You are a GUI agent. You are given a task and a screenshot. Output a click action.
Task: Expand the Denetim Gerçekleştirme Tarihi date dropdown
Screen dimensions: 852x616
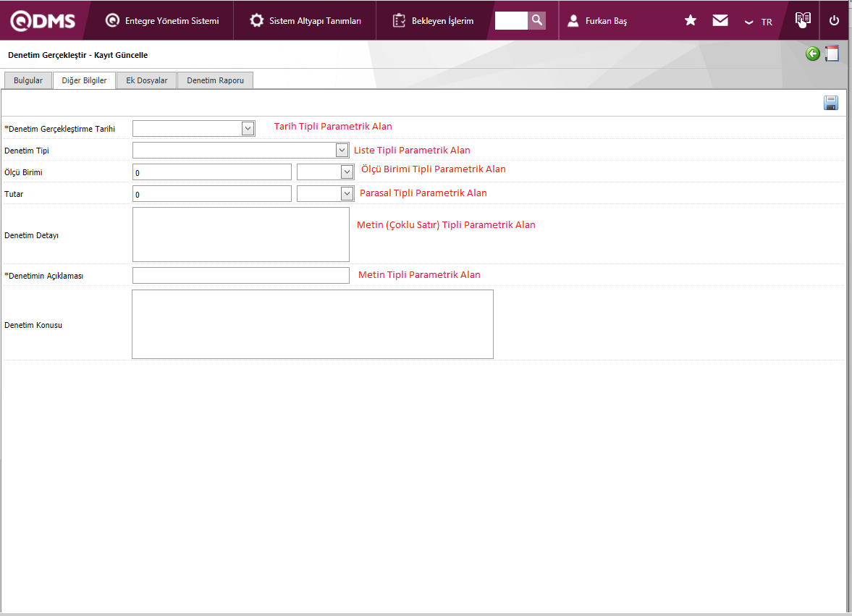click(x=248, y=128)
